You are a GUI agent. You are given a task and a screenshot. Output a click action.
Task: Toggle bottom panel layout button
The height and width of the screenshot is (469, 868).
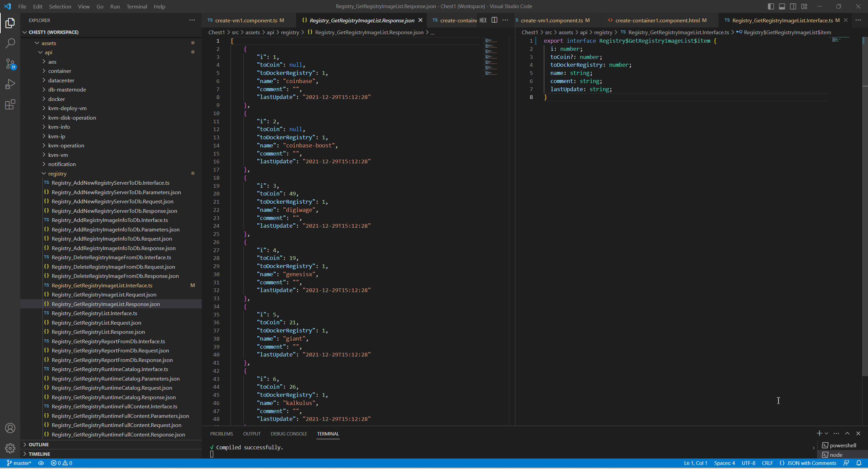click(x=782, y=6)
